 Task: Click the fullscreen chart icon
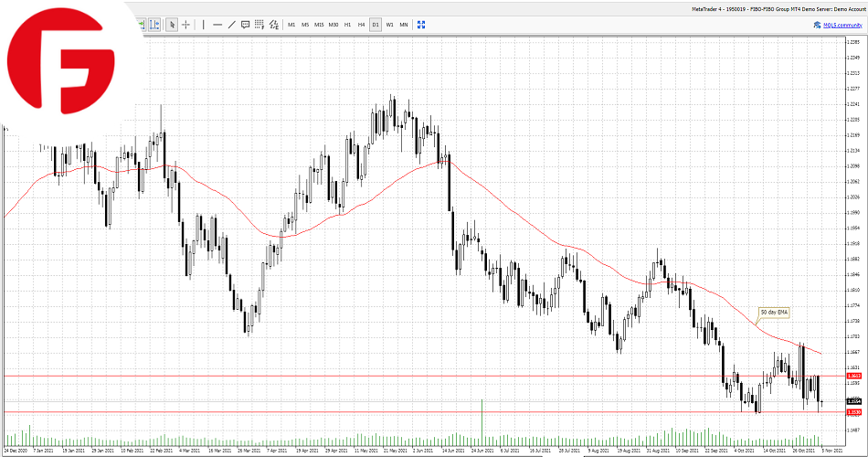[421, 25]
